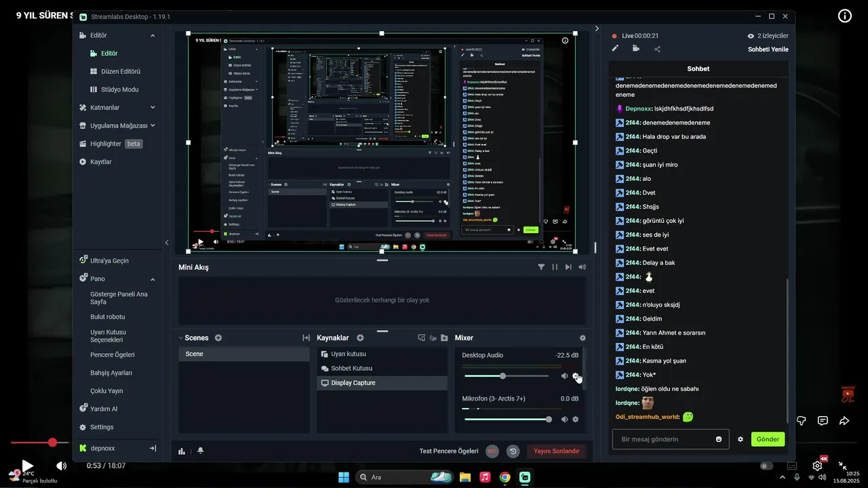Open Düzen Editörü in sidebar
Image resolution: width=868 pixels, height=488 pixels.
[120, 71]
